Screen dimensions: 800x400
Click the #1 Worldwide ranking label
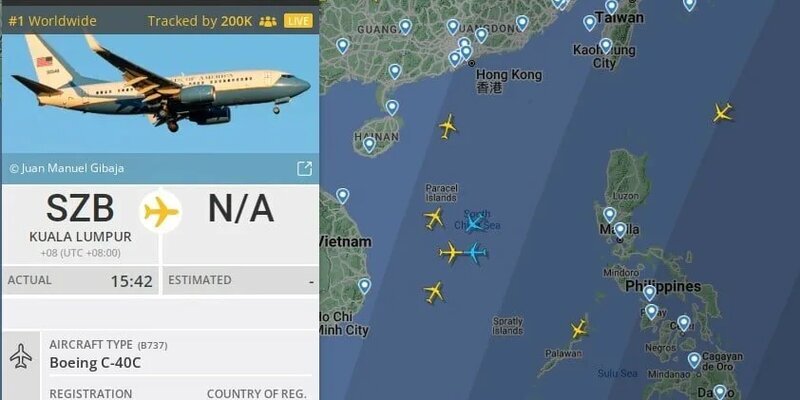coord(52,21)
